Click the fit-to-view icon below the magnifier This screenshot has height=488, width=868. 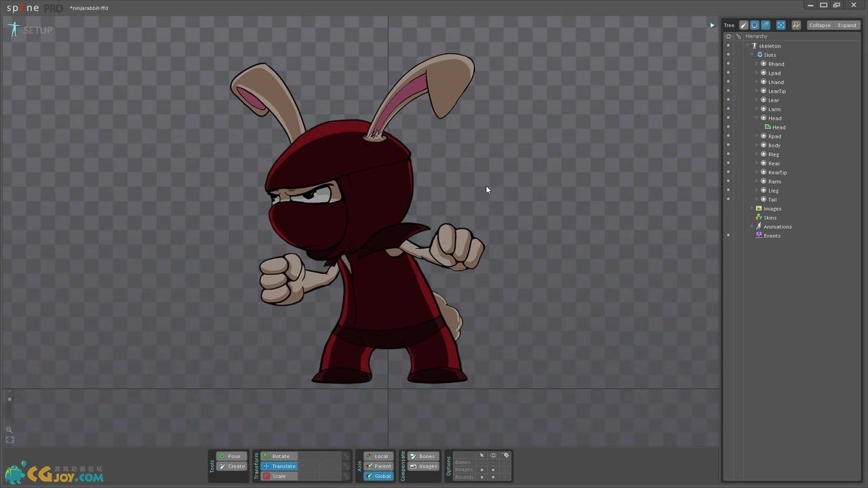[9, 440]
